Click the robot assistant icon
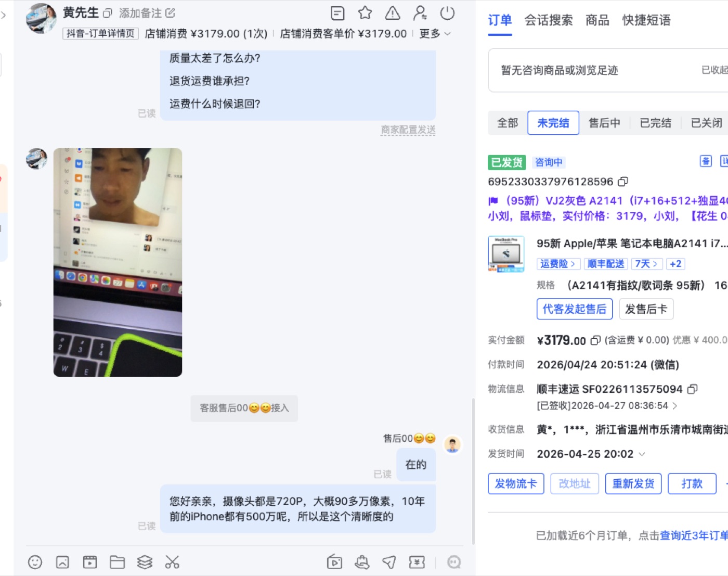This screenshot has width=728, height=576. [454, 562]
